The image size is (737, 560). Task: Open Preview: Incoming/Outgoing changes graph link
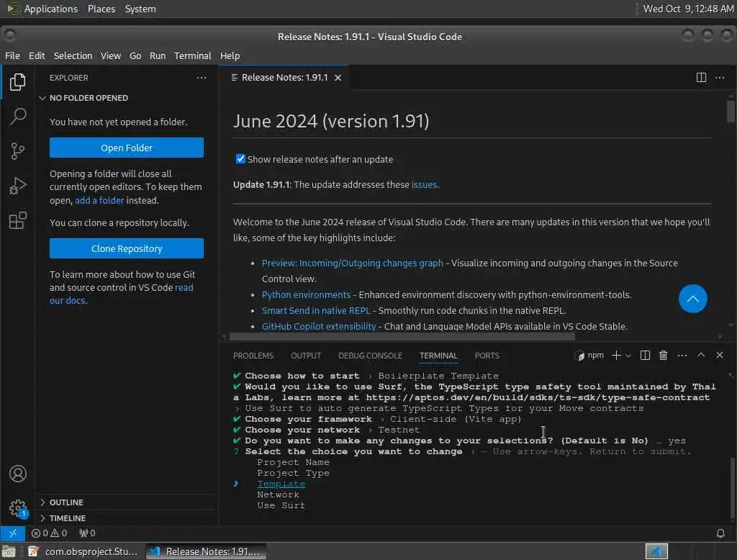tap(352, 263)
